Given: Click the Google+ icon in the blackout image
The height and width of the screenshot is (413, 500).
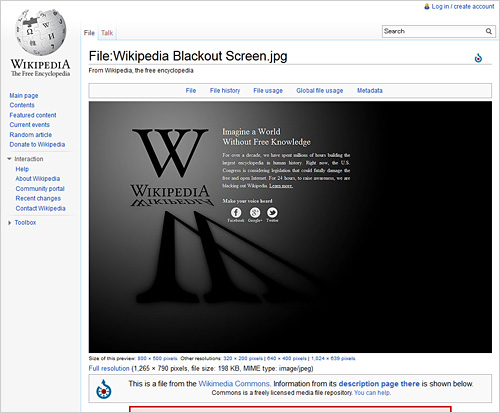Looking at the screenshot, I should click(255, 212).
